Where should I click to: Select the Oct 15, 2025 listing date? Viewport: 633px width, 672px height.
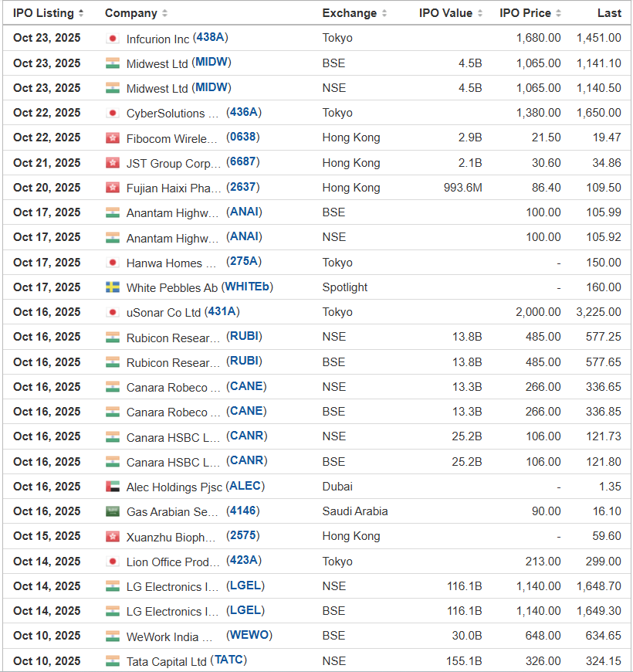pos(46,536)
